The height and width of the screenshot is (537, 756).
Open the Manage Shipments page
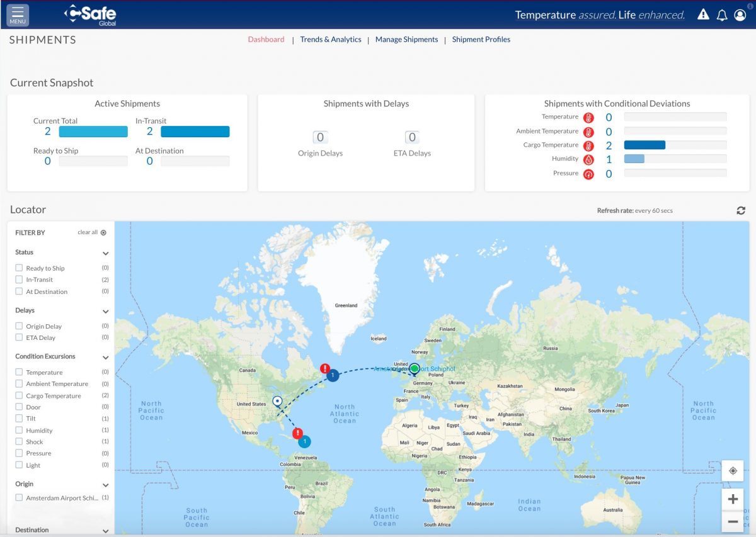(406, 39)
